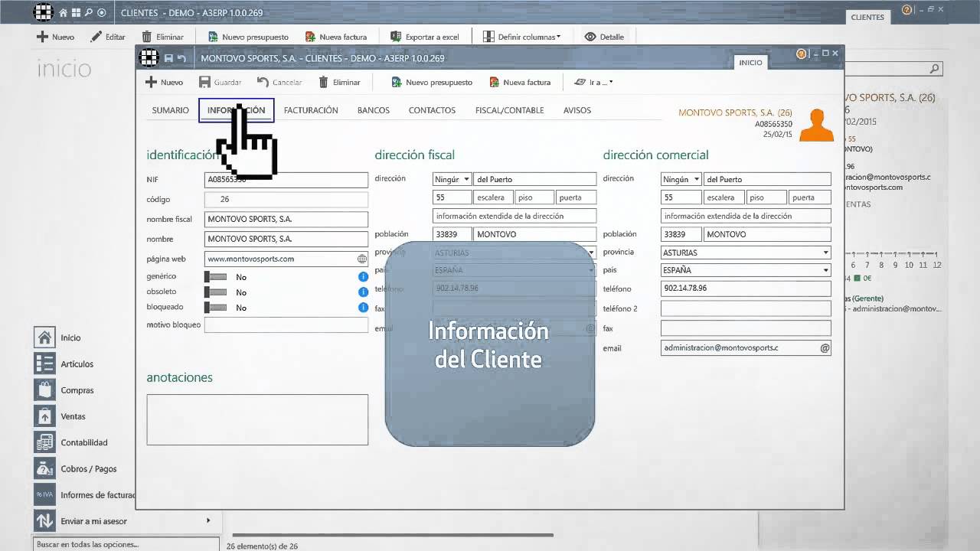This screenshot has width=980, height=551.
Task: Open the provincia ASTURIAS dropdown in dirección comercial
Action: click(746, 253)
